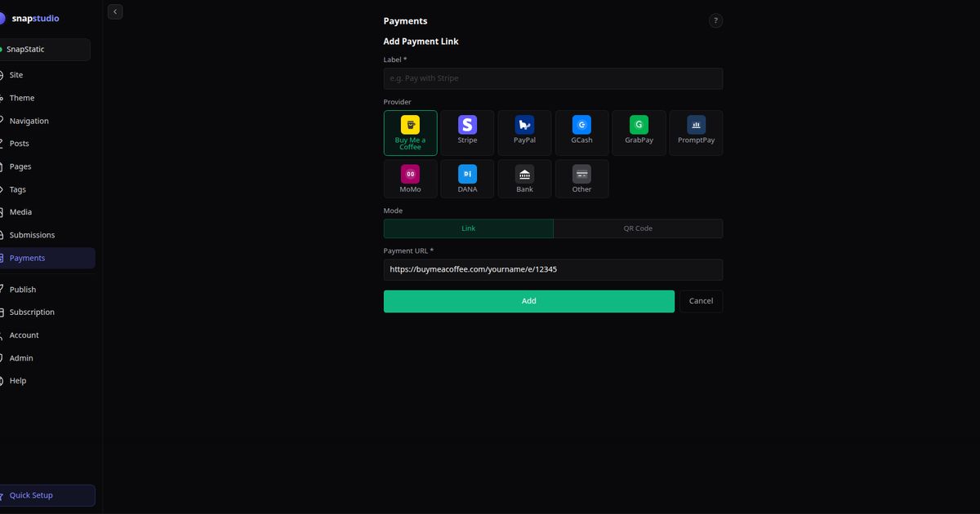This screenshot has width=980, height=514.
Task: Launch Quick Setup
Action: (x=47, y=495)
